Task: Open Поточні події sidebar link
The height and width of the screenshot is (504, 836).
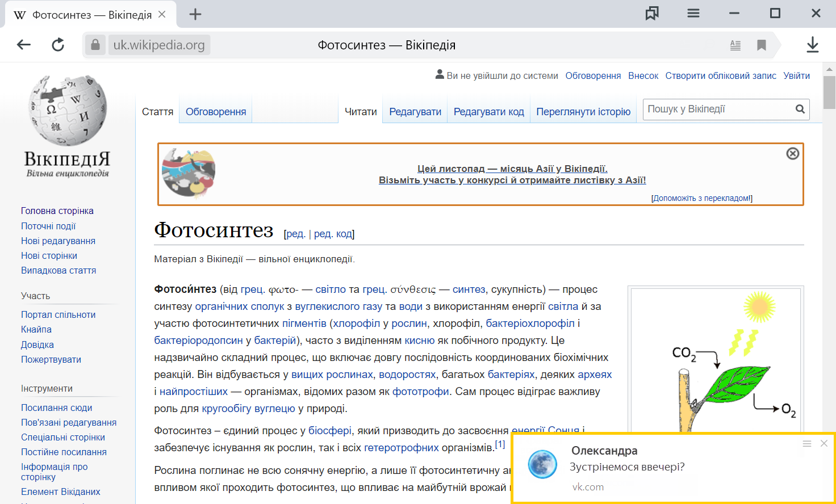Action: (48, 226)
